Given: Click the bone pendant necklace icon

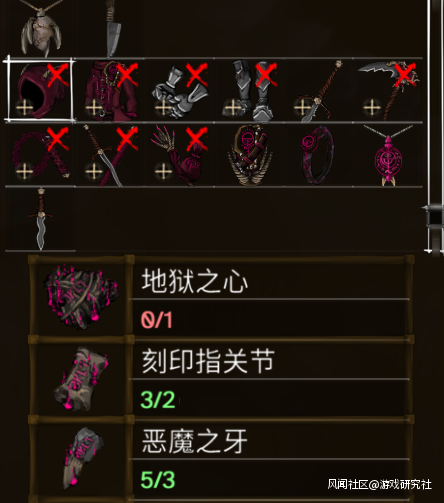Looking at the screenshot, I should coord(41,29).
